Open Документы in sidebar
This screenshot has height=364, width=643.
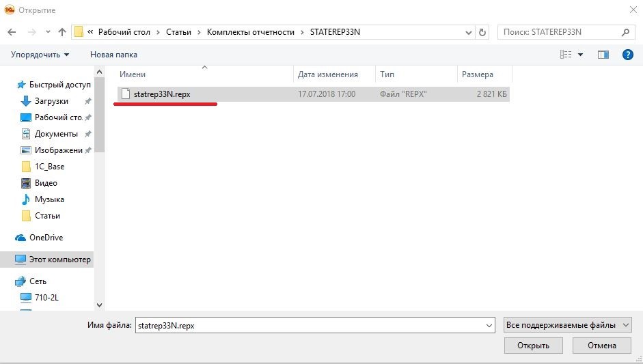coord(56,134)
